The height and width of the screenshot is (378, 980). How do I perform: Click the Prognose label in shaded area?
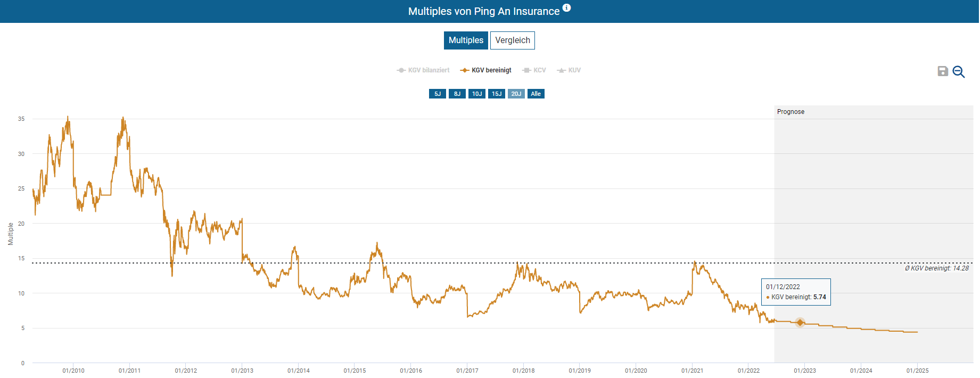[x=790, y=112]
